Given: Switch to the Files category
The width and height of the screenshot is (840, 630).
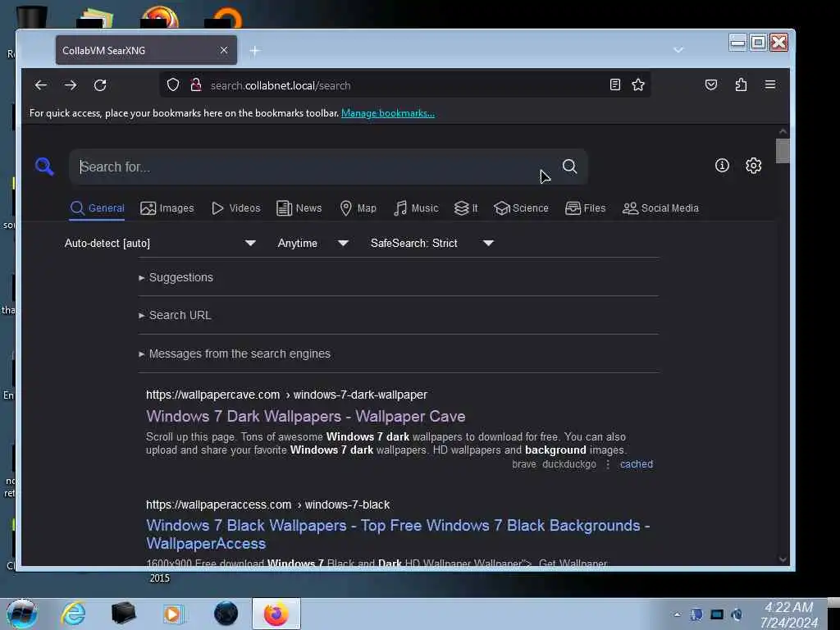Looking at the screenshot, I should tap(585, 208).
